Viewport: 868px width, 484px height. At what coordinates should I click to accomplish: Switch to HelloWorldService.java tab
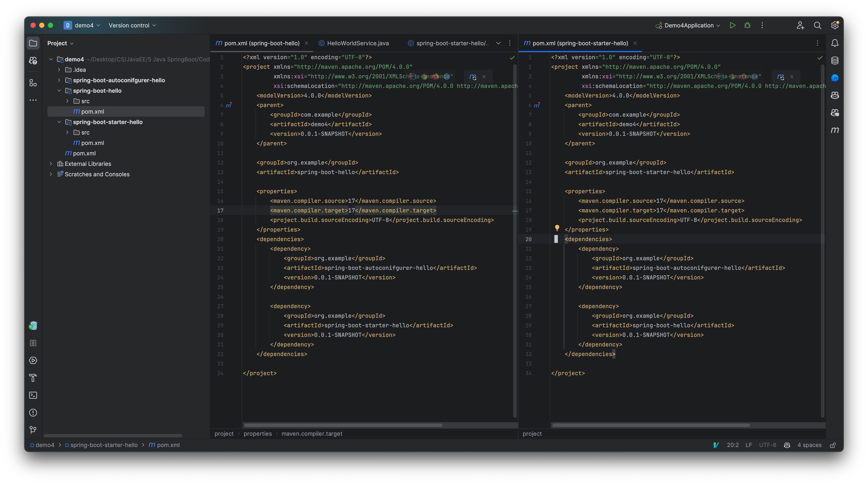coord(354,43)
